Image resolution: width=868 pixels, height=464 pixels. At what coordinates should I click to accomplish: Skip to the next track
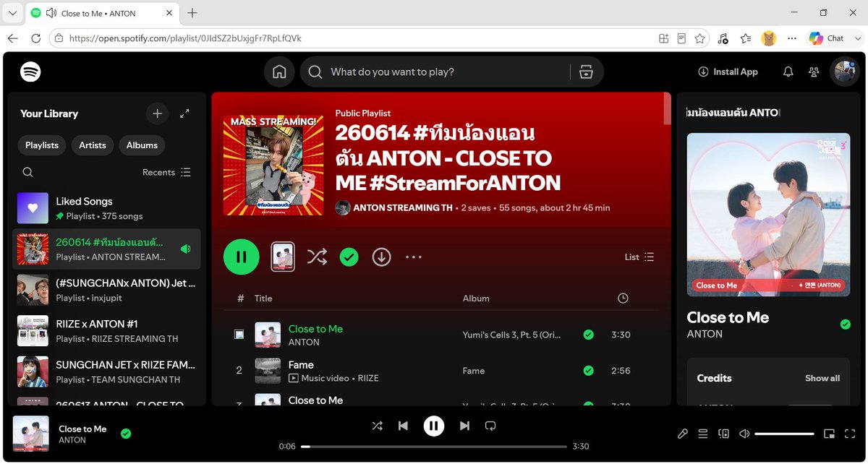tap(464, 426)
